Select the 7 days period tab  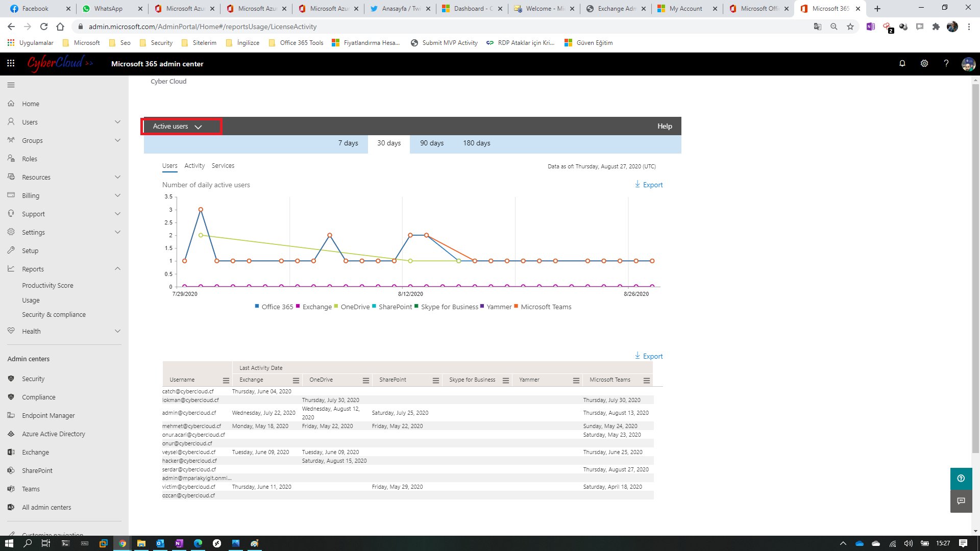(x=348, y=143)
